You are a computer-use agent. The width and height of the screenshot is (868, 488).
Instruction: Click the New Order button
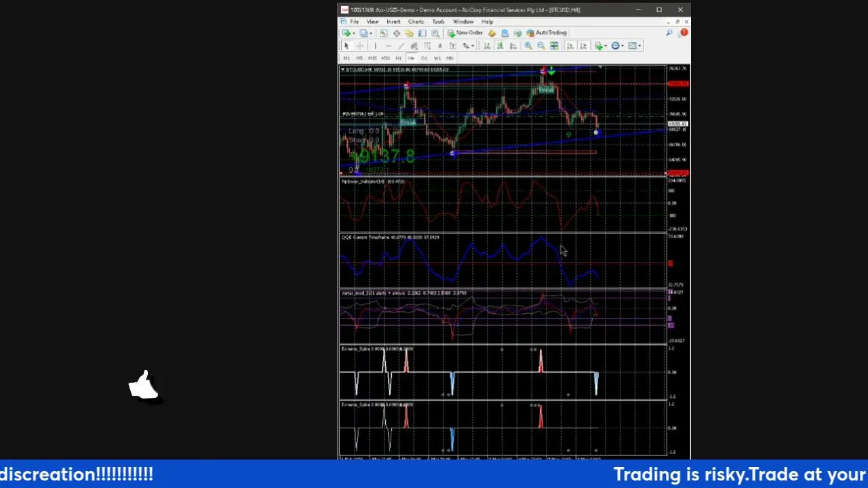(x=465, y=33)
